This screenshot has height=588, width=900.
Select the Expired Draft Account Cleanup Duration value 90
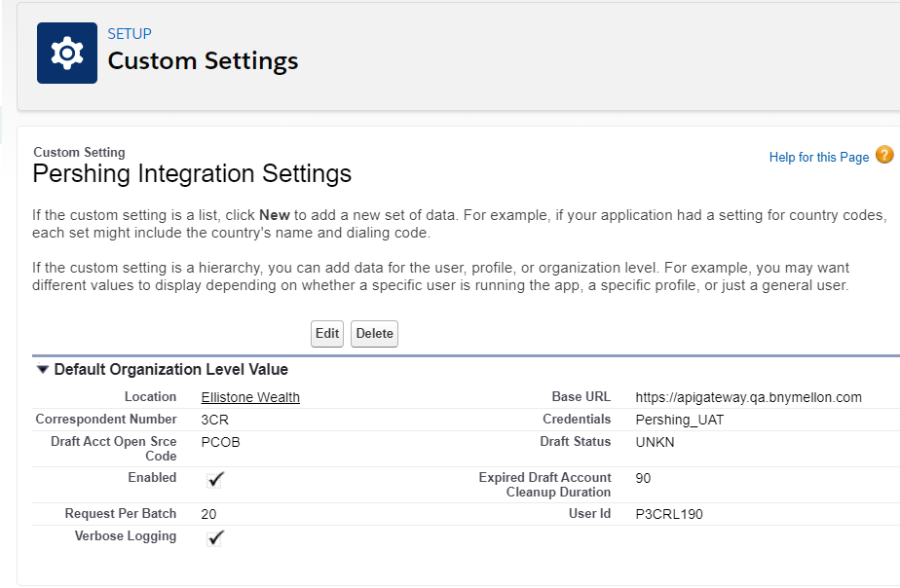[643, 478]
